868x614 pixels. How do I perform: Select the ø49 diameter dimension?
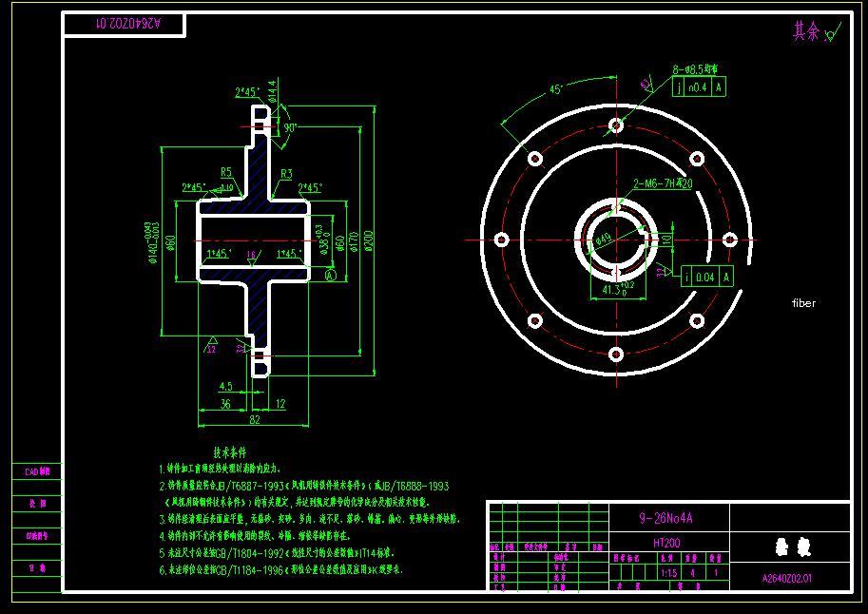pos(603,240)
